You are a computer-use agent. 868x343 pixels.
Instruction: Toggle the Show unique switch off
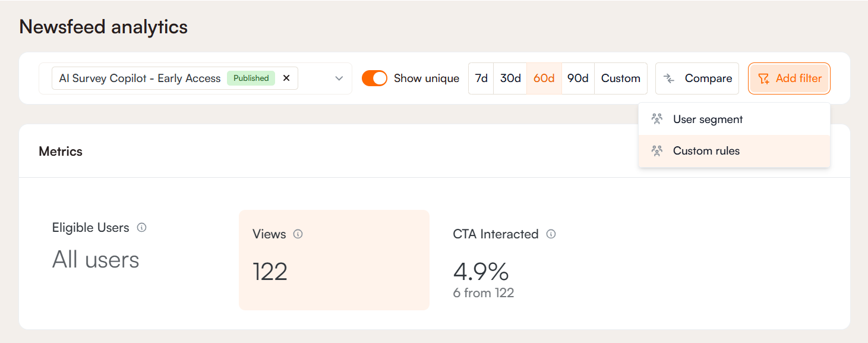[x=374, y=78]
